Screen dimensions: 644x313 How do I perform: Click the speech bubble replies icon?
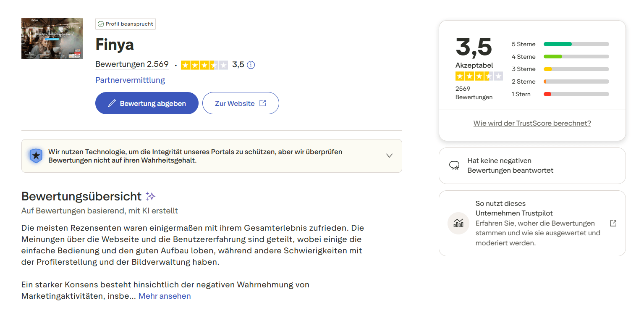(454, 166)
